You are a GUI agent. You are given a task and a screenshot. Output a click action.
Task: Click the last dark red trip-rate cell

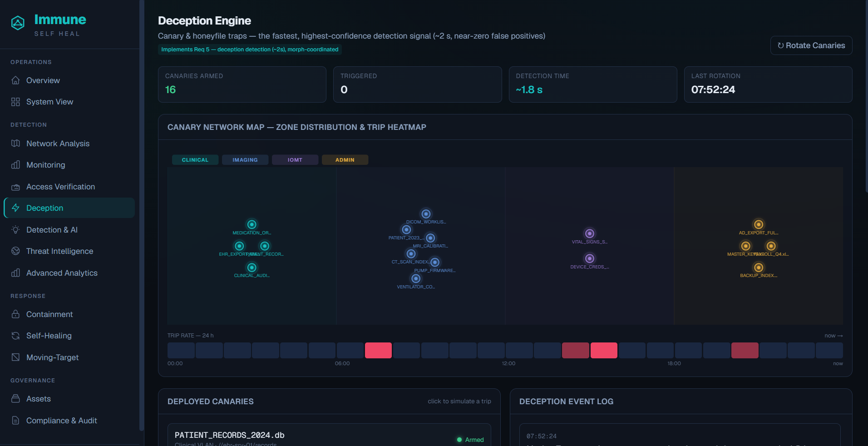click(745, 351)
